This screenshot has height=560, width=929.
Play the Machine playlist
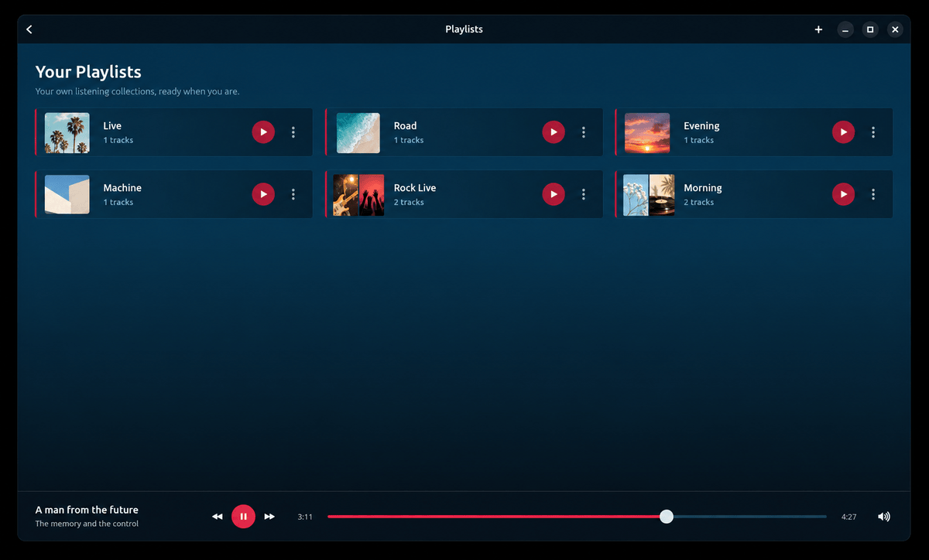click(x=263, y=194)
